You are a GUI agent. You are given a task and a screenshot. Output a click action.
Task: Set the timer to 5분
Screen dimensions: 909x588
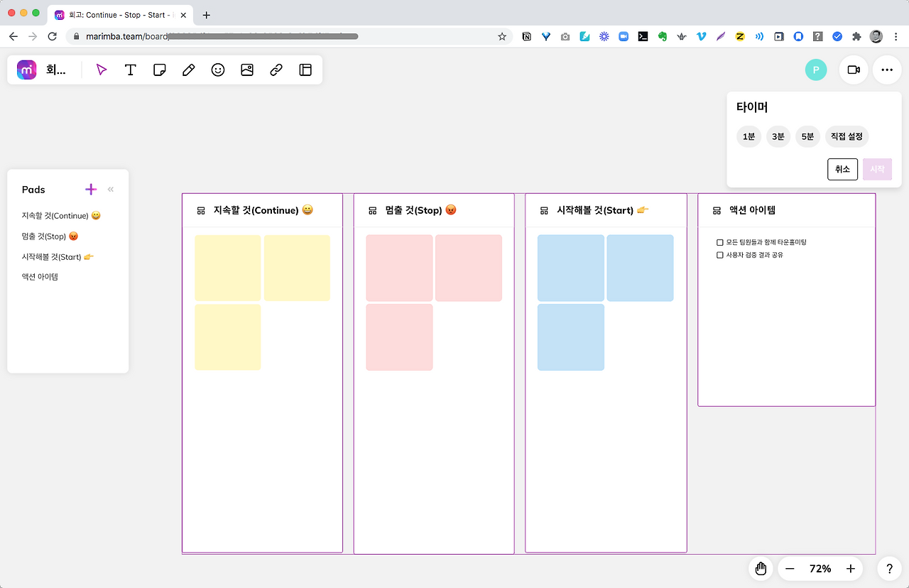[807, 136]
